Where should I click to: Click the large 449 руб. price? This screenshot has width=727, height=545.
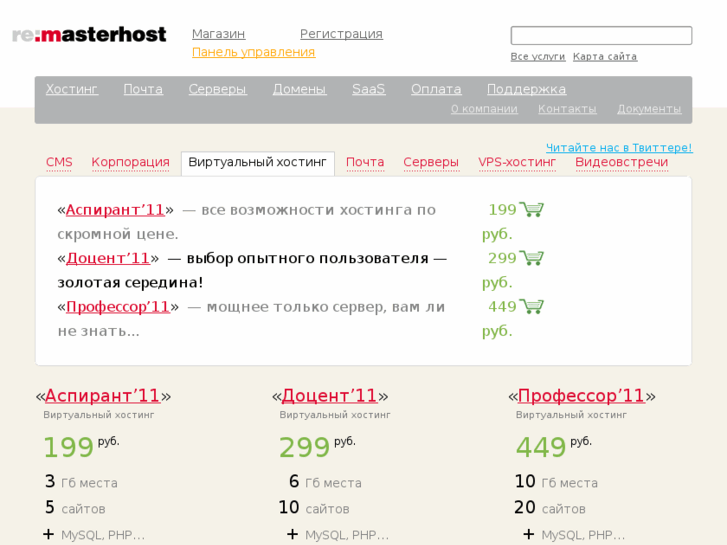554,447
